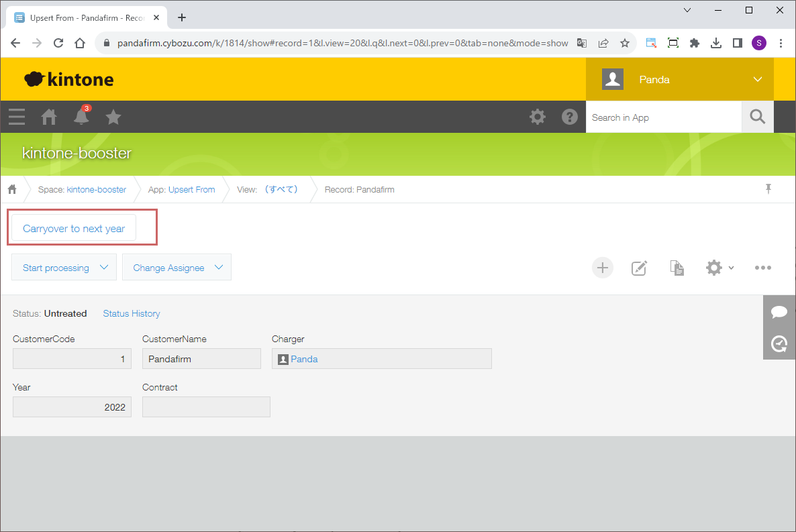Open the Panda user account dropdown

(x=679, y=79)
